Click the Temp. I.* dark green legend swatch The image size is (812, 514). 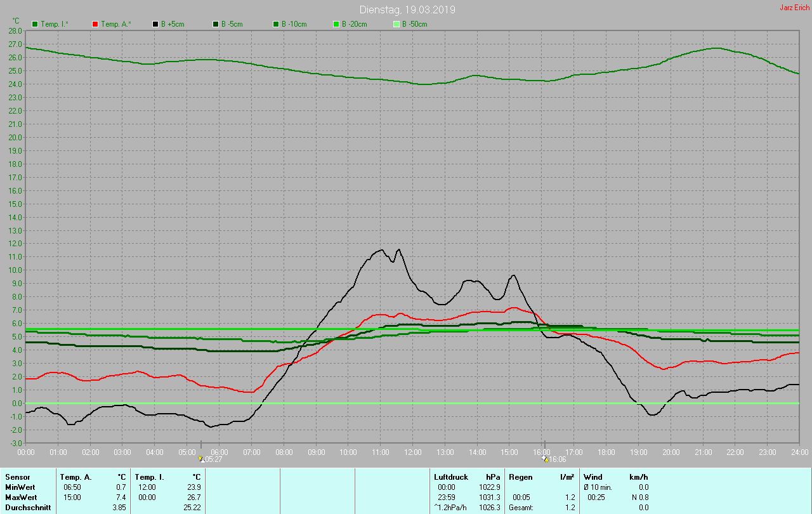[x=34, y=24]
